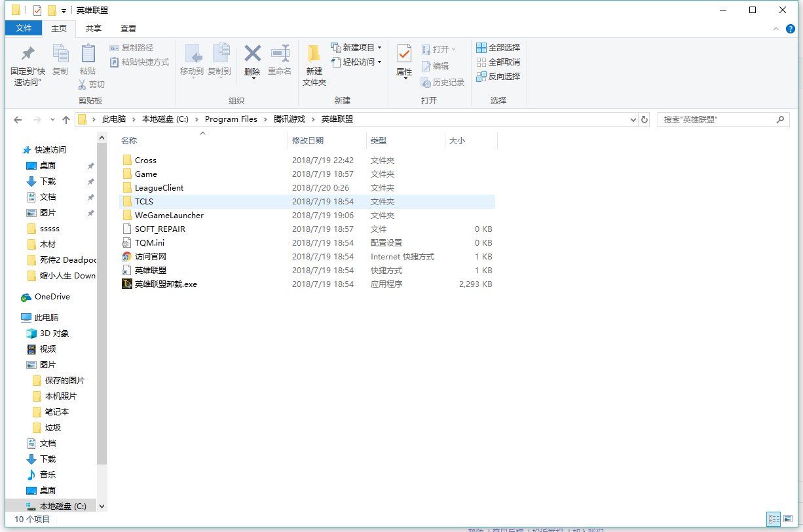Click the 腾讯游戏 breadcrumb in address bar
Screen dimensions: 803x532
click(289, 119)
